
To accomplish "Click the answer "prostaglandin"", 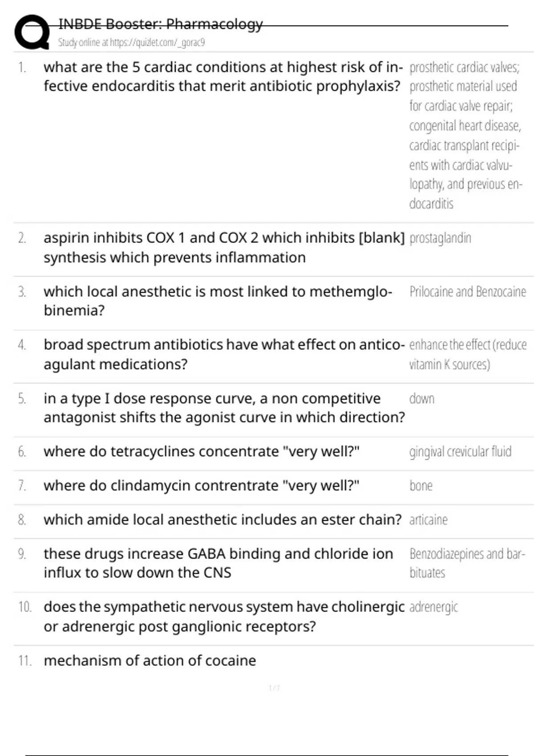I will (x=440, y=238).
